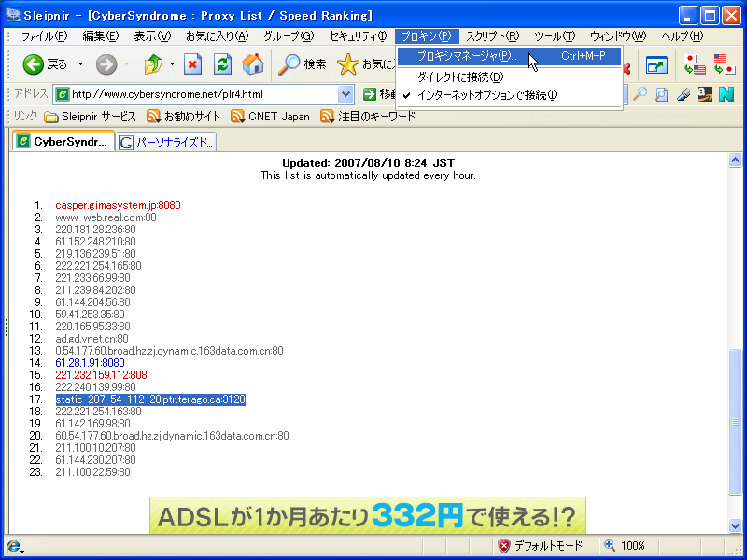Go up one level with the folder-arrow icon
This screenshot has height=560, width=747.
153,64
